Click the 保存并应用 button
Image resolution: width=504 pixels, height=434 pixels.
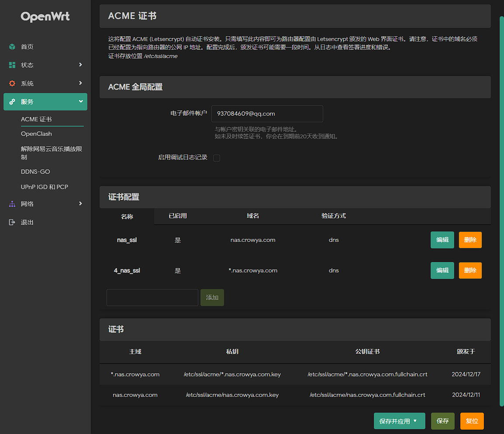(x=400, y=421)
